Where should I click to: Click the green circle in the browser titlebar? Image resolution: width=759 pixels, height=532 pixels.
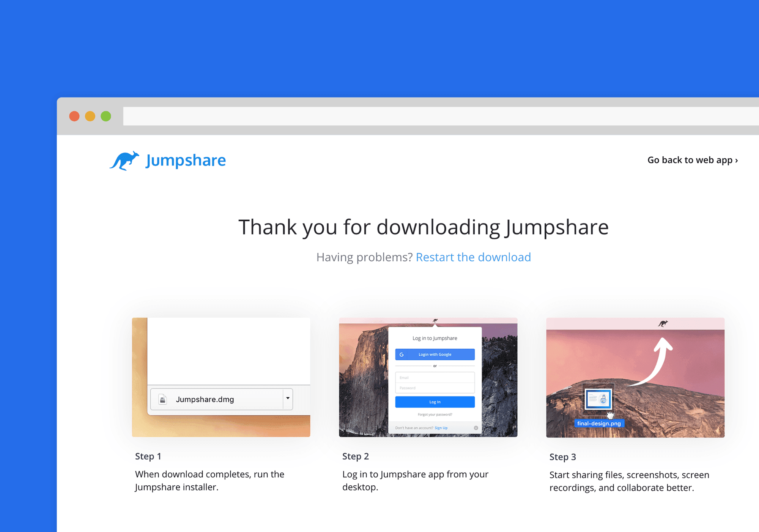click(106, 116)
